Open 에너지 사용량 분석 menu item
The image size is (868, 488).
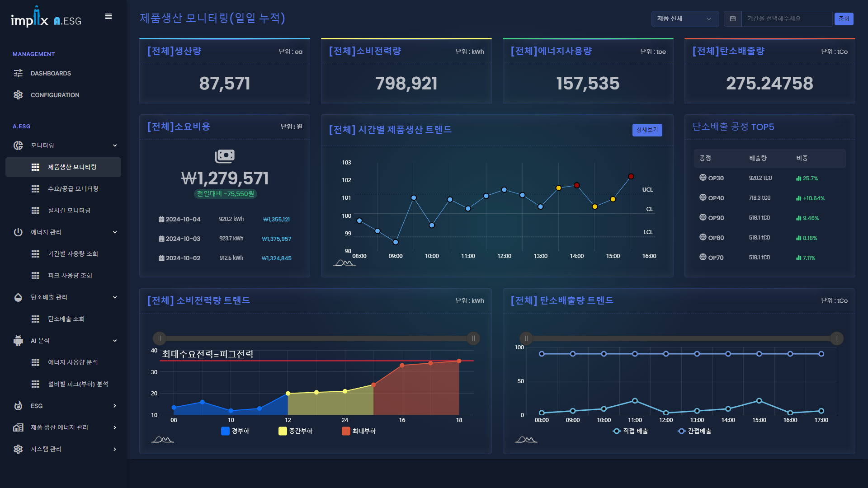point(63,362)
